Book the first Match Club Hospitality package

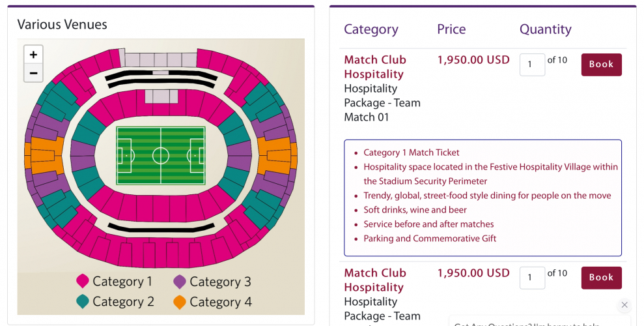point(601,65)
